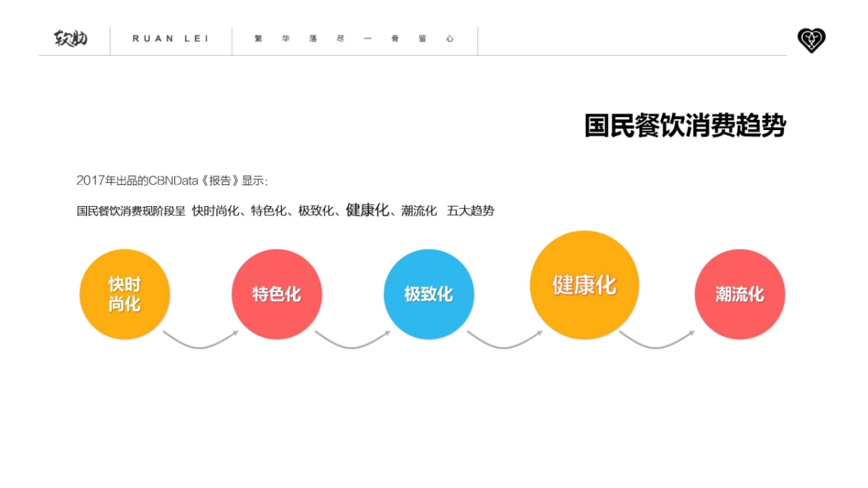Screen dimensions: 868x488
Task: Select the 繁华落尽一骨留心 slogan in header
Action: pos(354,40)
